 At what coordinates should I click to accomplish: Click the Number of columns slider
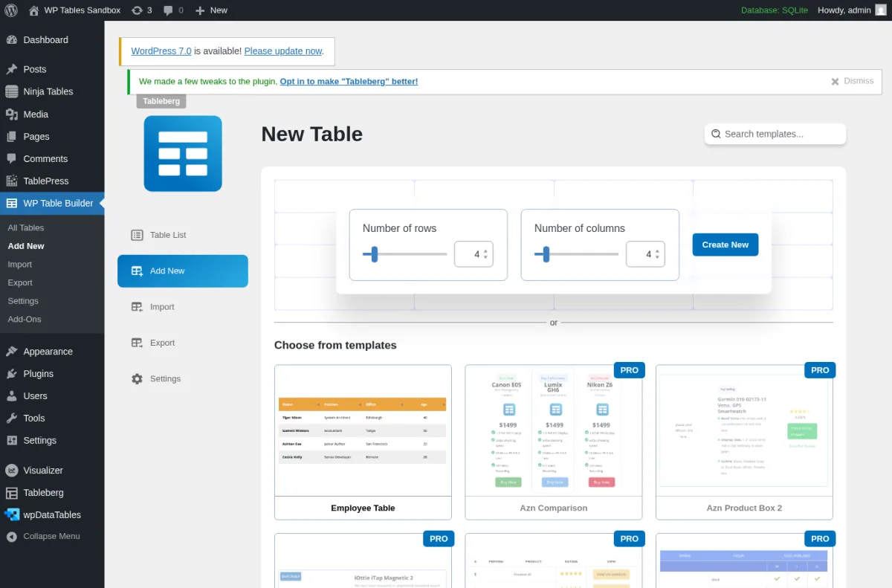point(577,254)
